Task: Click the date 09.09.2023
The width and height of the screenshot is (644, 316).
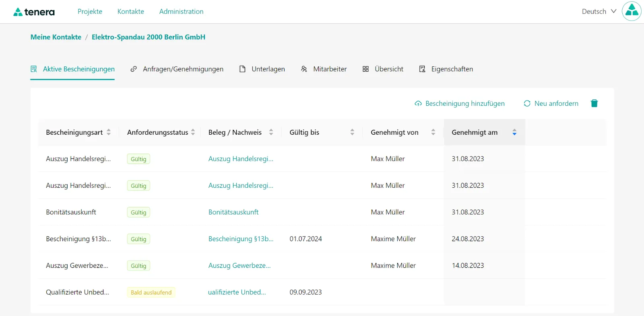Action: [306, 292]
